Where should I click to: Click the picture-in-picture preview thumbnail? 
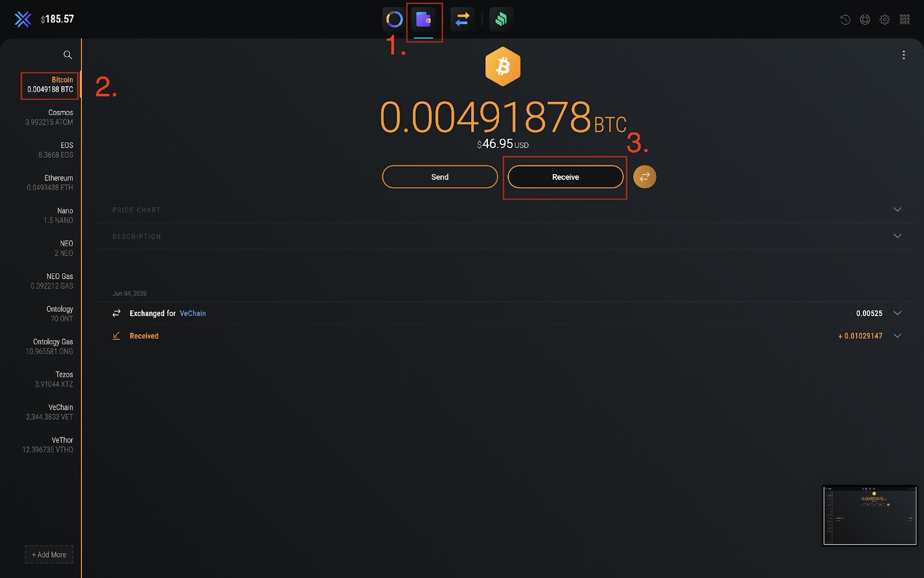tap(870, 516)
